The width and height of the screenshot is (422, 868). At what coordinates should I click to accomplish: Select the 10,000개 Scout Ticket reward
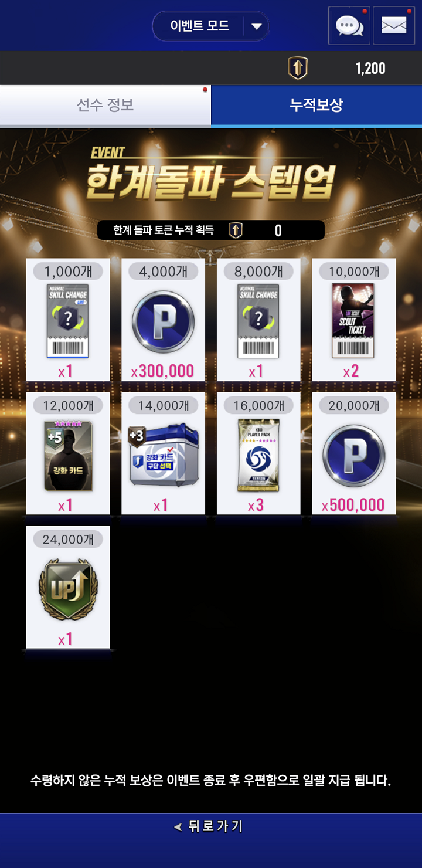353,320
